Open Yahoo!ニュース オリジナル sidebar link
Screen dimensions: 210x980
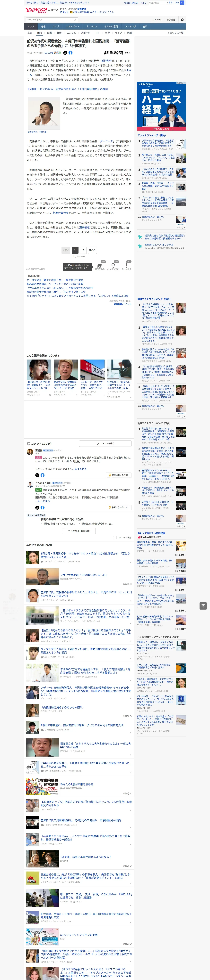point(159,245)
